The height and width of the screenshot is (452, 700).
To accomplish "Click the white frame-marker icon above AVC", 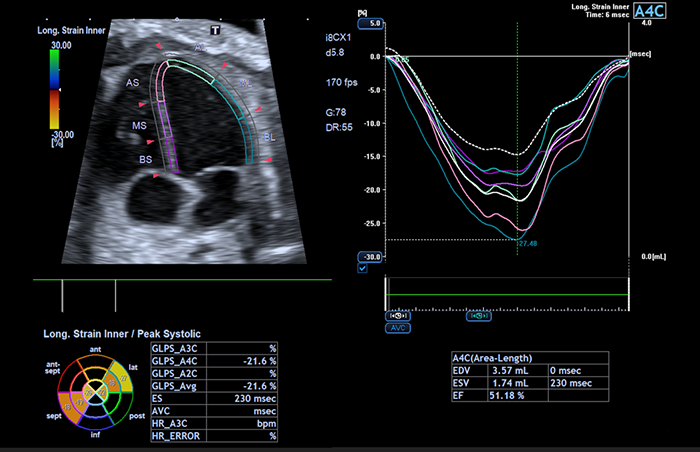I will [x=398, y=316].
